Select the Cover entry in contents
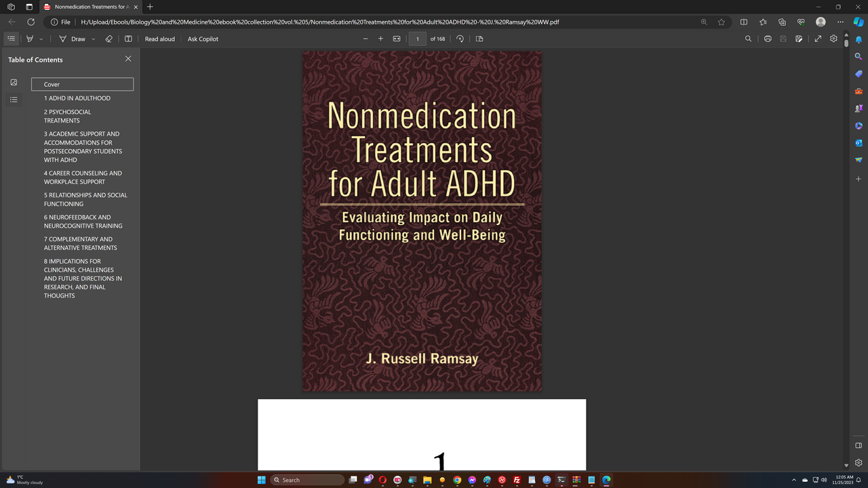 82,84
